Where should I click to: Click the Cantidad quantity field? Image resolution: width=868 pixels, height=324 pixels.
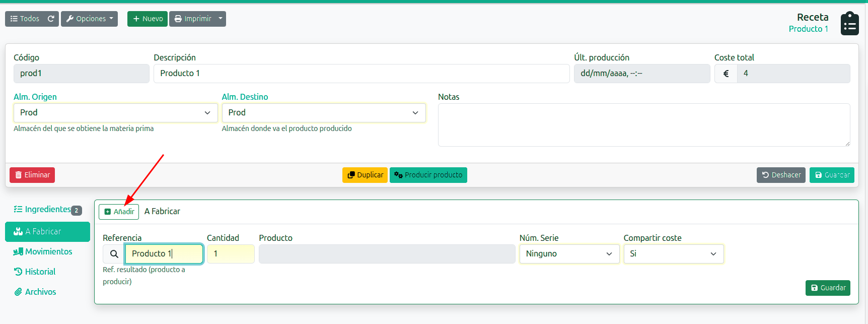coord(231,254)
